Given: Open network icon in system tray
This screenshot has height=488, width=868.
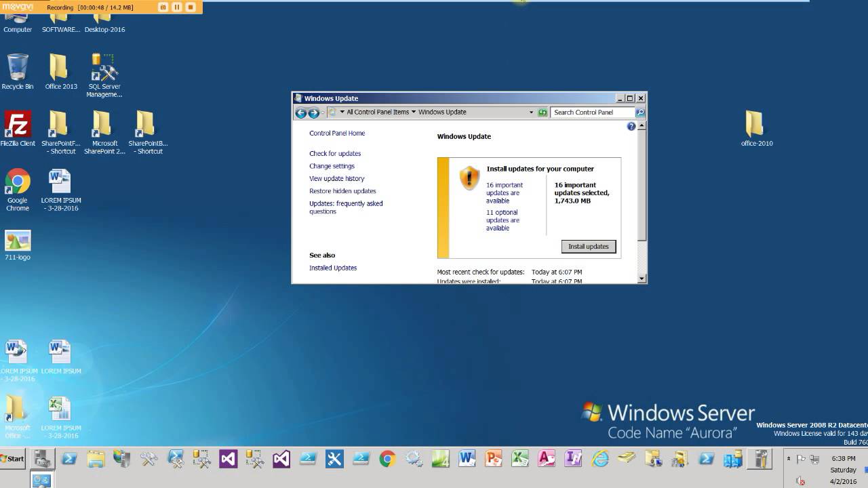Looking at the screenshot, I should click(x=814, y=459).
